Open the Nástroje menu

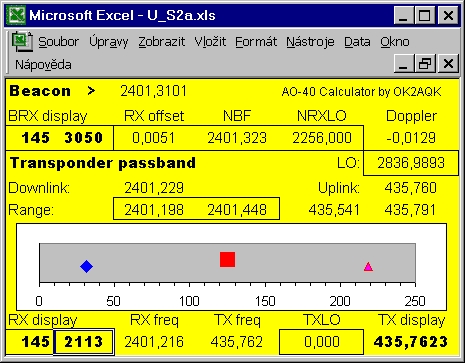point(310,42)
